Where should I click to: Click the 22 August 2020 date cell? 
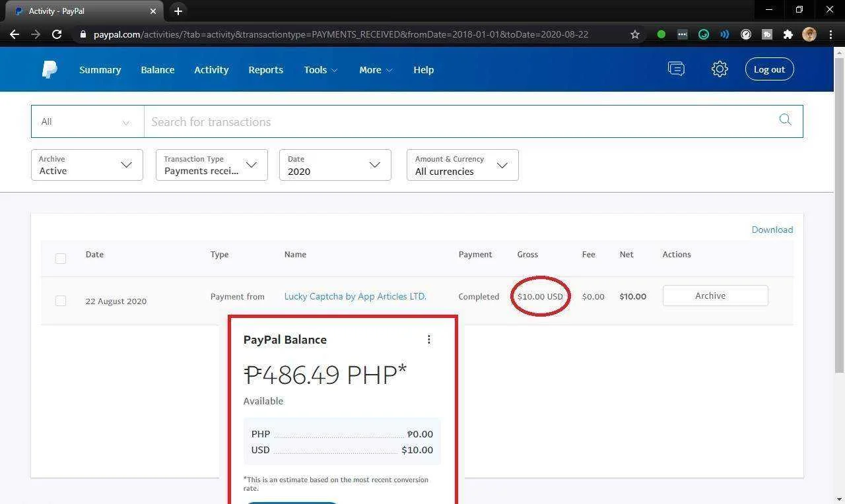[x=116, y=301]
